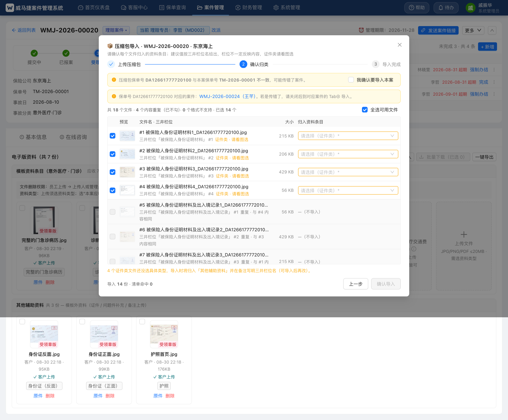Click the green 戚 user avatar
The height and width of the screenshot is (420, 508).
[470, 8]
